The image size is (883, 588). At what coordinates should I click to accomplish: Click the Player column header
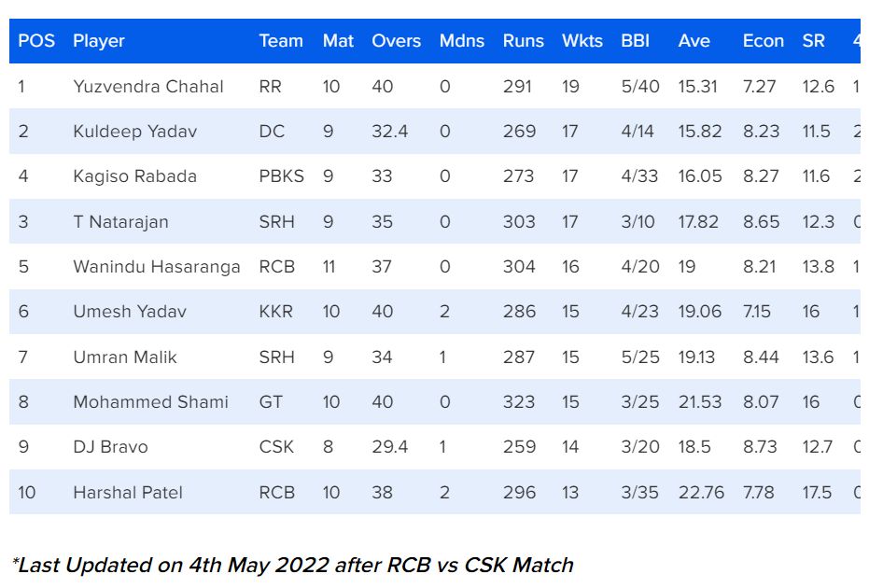tap(99, 41)
